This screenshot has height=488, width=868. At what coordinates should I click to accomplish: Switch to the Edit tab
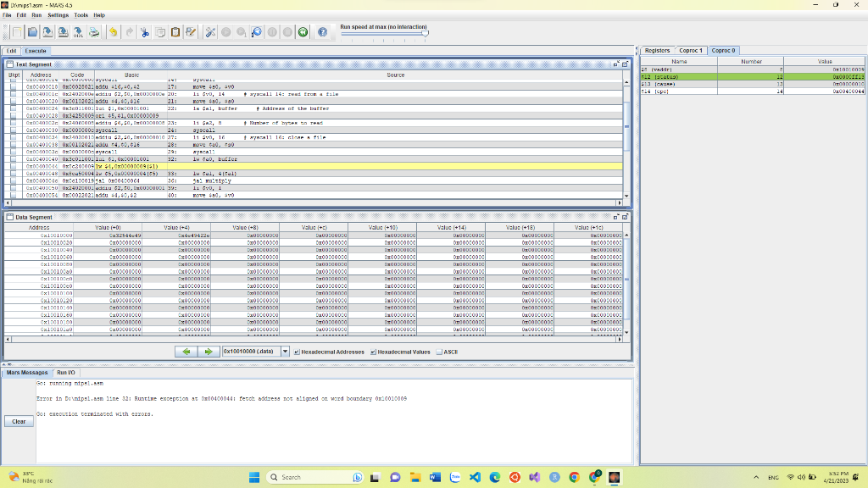pyautogui.click(x=12, y=51)
